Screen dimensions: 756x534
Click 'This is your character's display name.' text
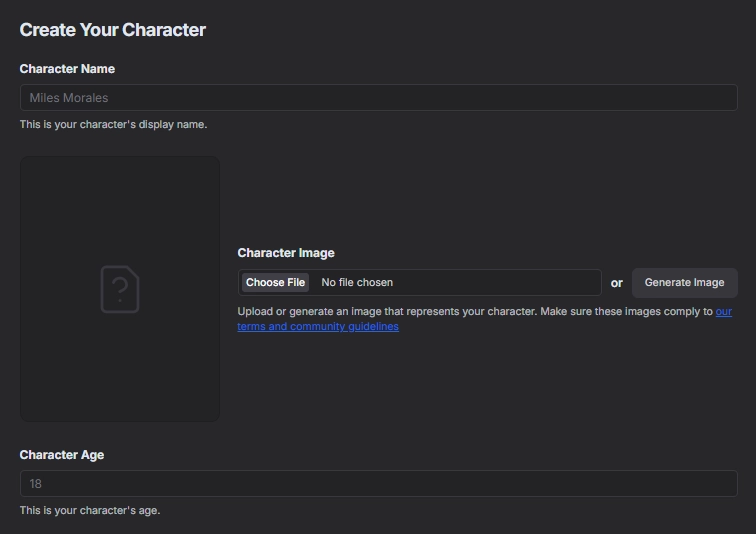click(113, 124)
